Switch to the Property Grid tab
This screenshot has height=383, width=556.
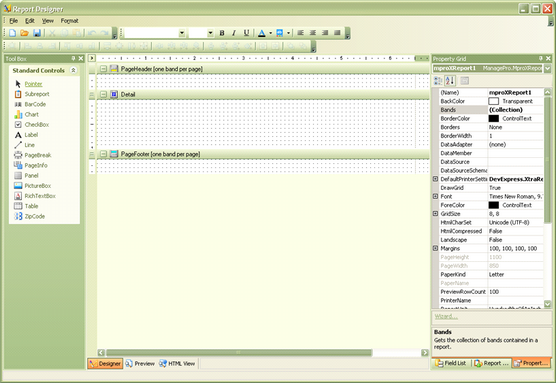click(x=532, y=363)
